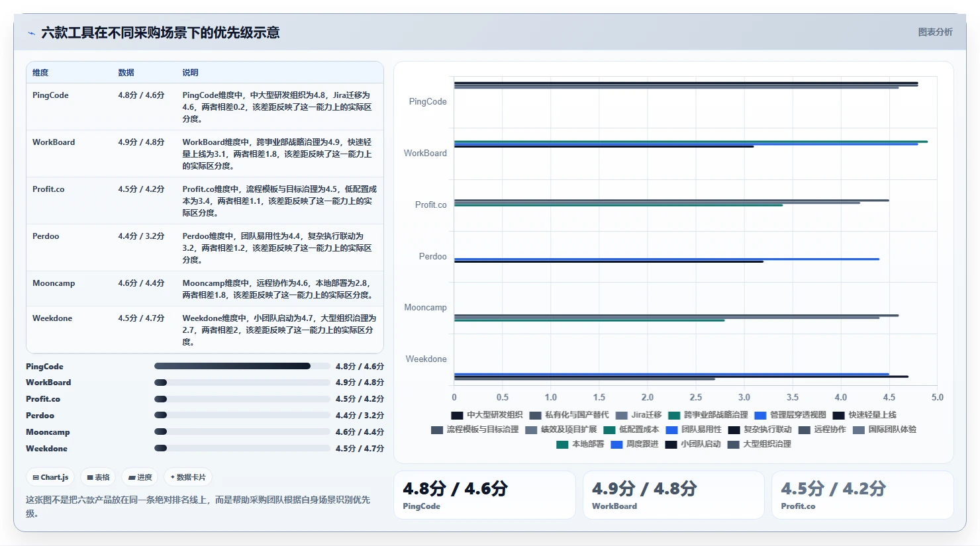The image size is (980, 546).
Task: Click the 图表分析 label in the header
Action: pos(935,32)
